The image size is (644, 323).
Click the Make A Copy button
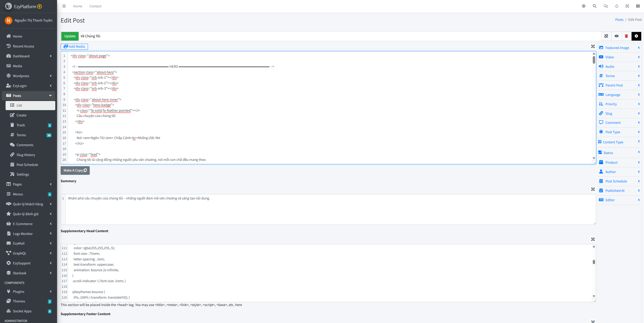pyautogui.click(x=75, y=170)
